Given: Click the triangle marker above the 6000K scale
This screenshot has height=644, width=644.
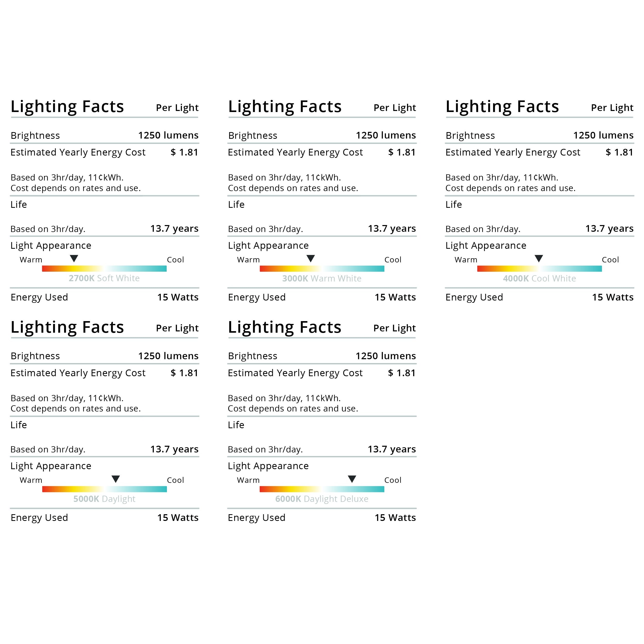Looking at the screenshot, I should tap(352, 479).
